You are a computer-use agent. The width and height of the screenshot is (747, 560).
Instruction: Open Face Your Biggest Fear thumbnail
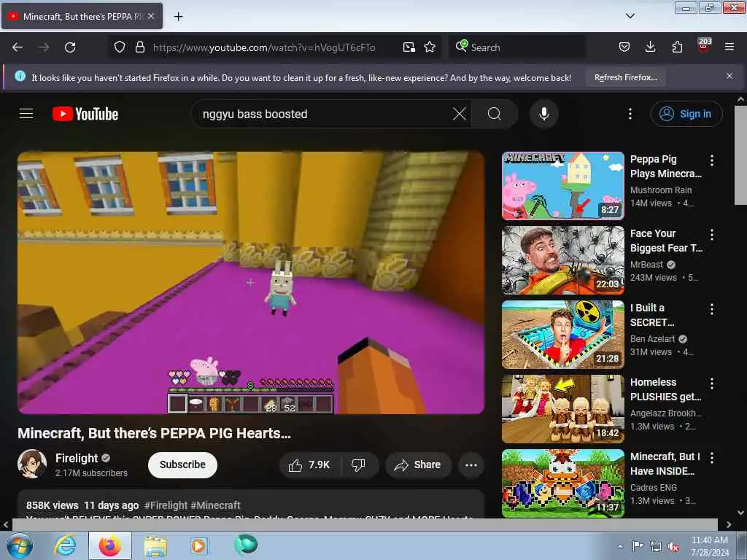[x=562, y=260]
